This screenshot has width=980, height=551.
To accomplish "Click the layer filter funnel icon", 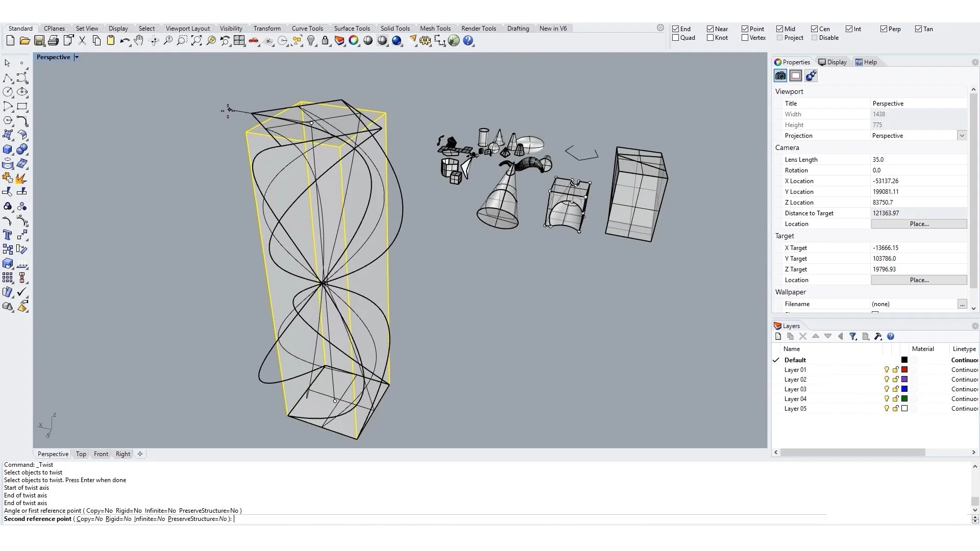I will (x=852, y=336).
